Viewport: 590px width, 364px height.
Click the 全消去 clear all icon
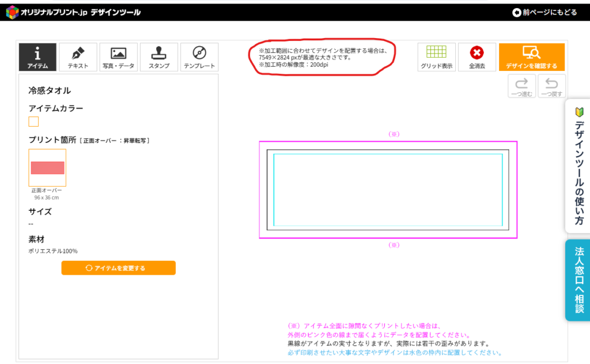tap(476, 57)
